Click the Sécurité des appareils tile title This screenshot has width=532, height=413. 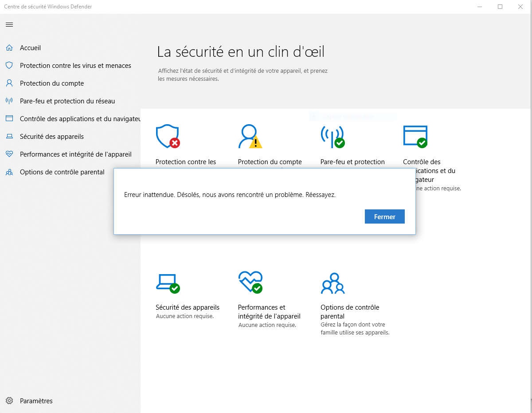(x=188, y=307)
